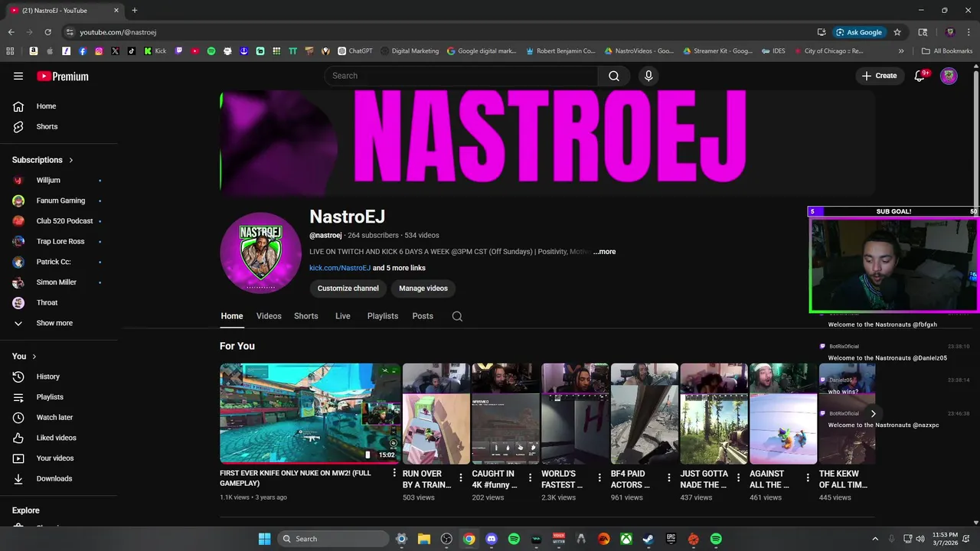Click the YouTube Premium logo

coord(63,76)
